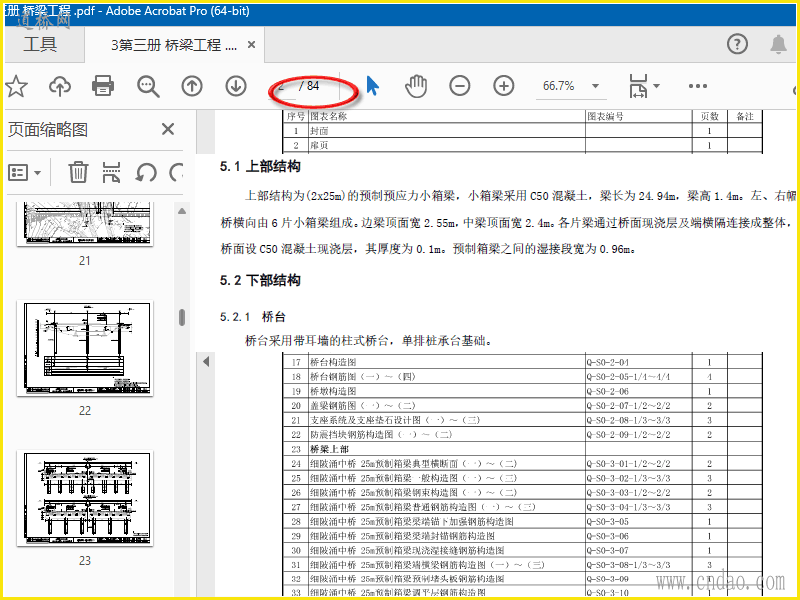The height and width of the screenshot is (600, 800).
Task: Open the Help question mark icon
Action: pyautogui.click(x=737, y=44)
